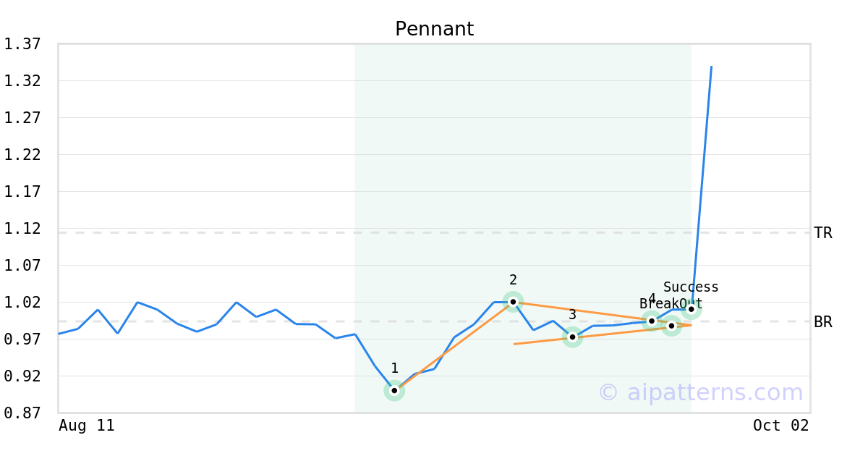Click the top of the blue price spike
The width and height of the screenshot is (868, 456).
[712, 67]
